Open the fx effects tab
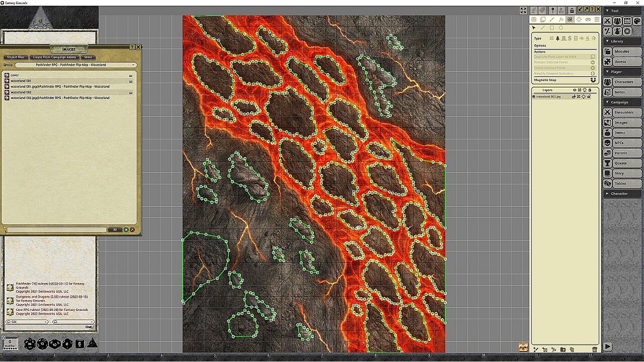Viewport: 644px width, 362px height. (x=561, y=19)
